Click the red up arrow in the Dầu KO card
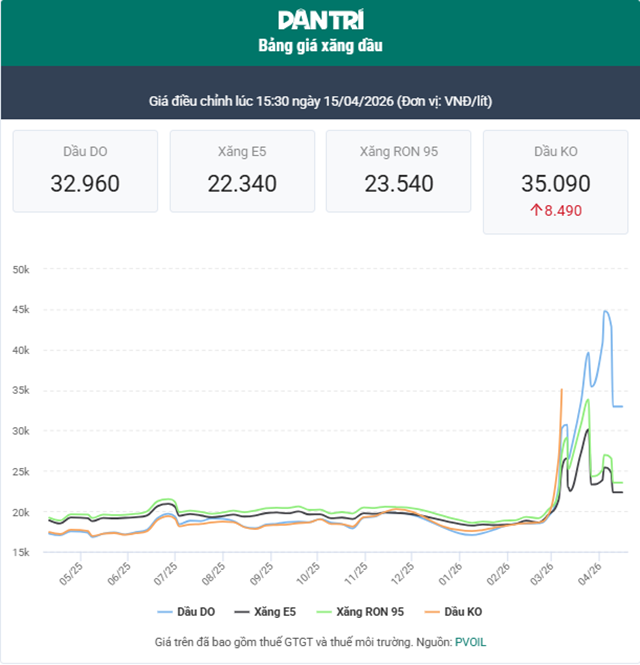Viewport: 640px width, 665px height. point(536,211)
